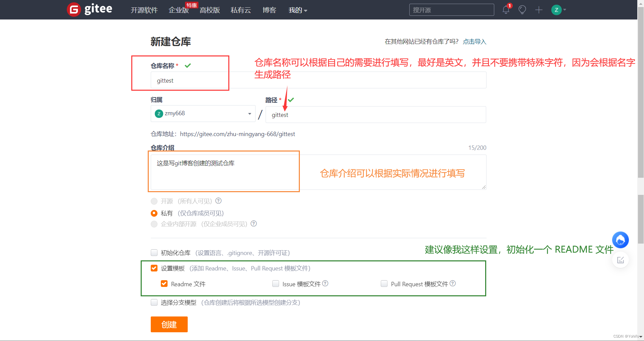Select the 开源 visibility radio button
The image size is (644, 341).
point(154,201)
